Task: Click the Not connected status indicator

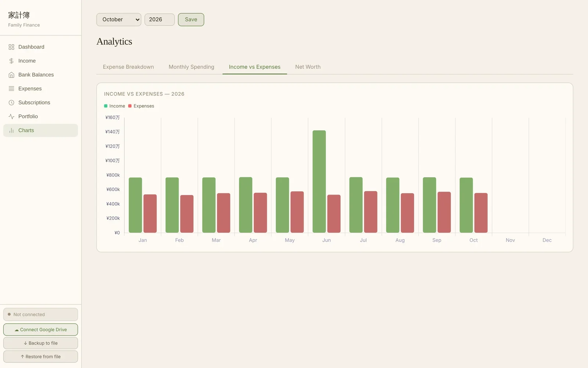Action: pyautogui.click(x=40, y=315)
